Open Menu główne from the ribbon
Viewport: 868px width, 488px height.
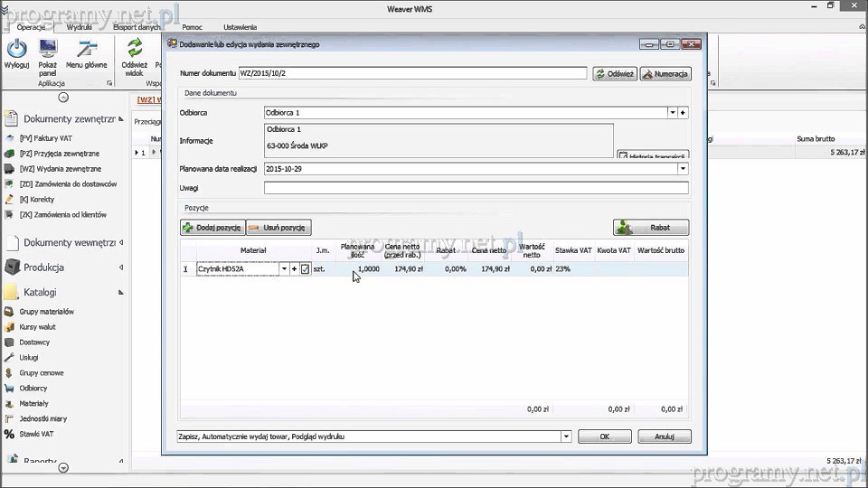pyautogui.click(x=86, y=50)
